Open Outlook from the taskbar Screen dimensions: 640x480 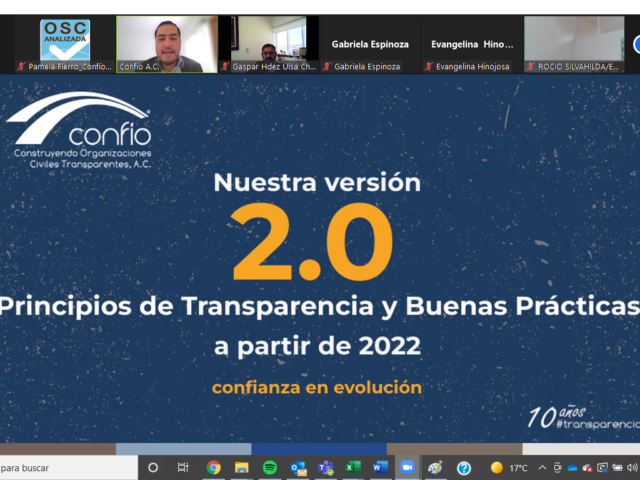click(x=298, y=468)
